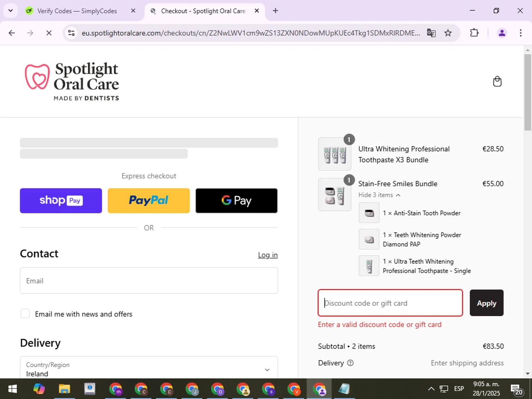The height and width of the screenshot is (399, 532).
Task: Click the €28.50 price
Action: (493, 149)
